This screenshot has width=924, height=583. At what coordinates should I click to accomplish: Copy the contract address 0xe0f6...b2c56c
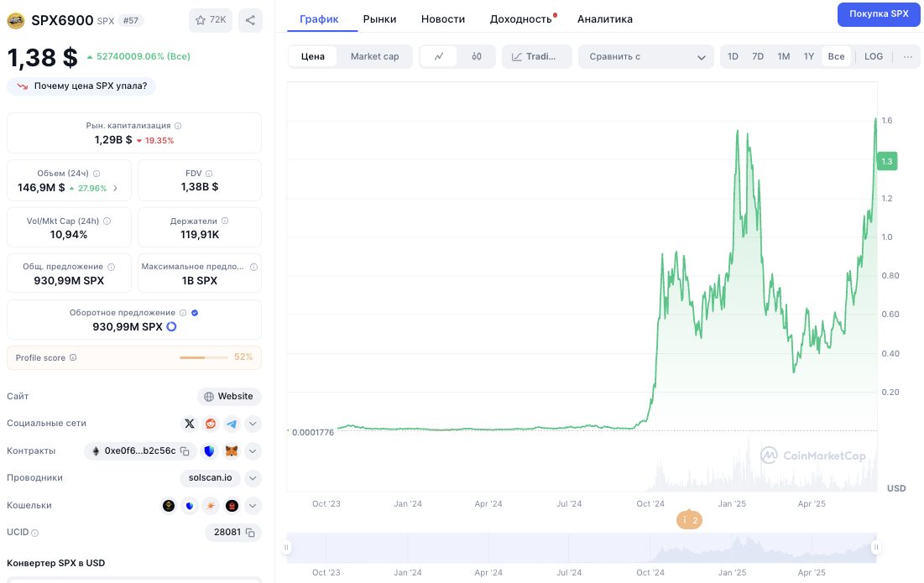tap(185, 451)
